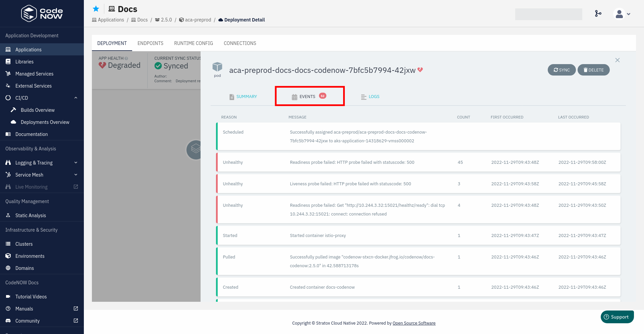Select the Scheduled event row

pyautogui.click(x=418, y=136)
